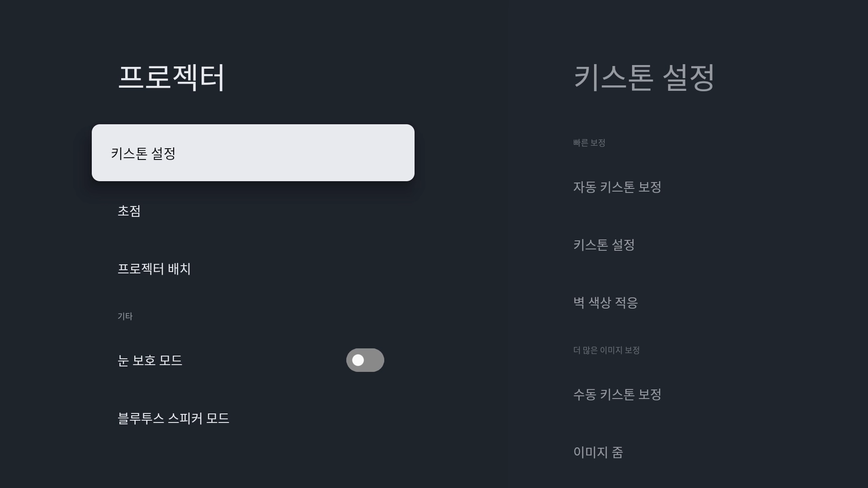Toggle the 눈 보호 모드 switch
This screenshot has width=868, height=488.
click(x=365, y=360)
